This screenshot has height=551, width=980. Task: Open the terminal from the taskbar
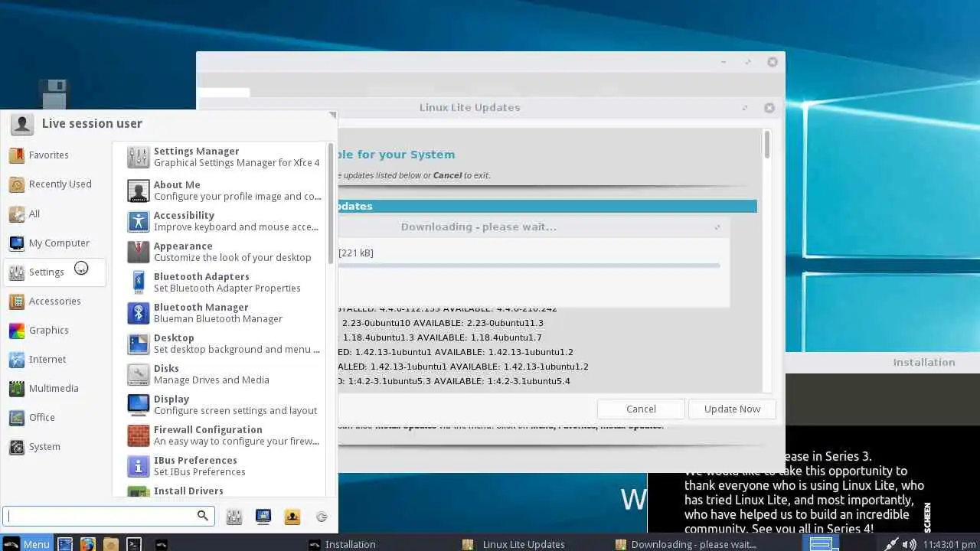pyautogui.click(x=134, y=544)
